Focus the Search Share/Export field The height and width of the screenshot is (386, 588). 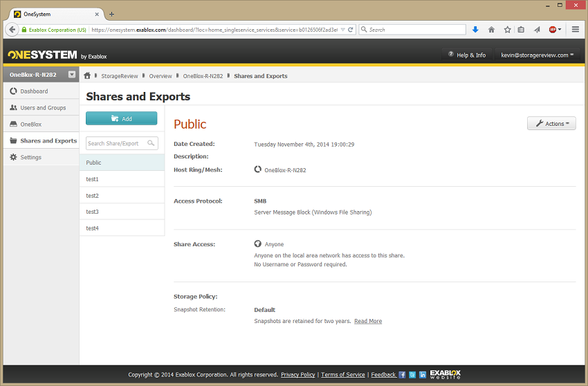click(x=122, y=143)
